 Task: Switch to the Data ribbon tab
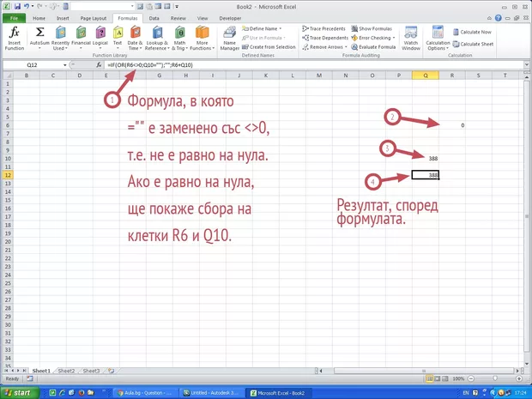point(154,18)
